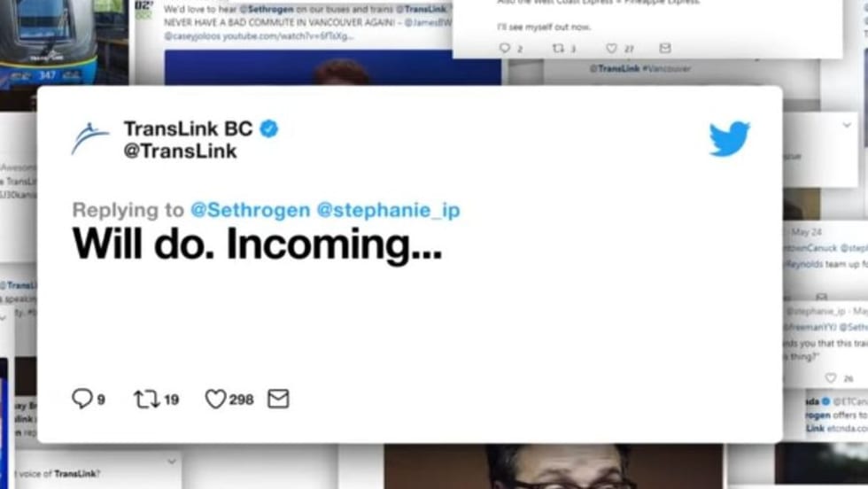Like the top background tweet with 27 likes
This screenshot has height=489, width=868.
611,49
